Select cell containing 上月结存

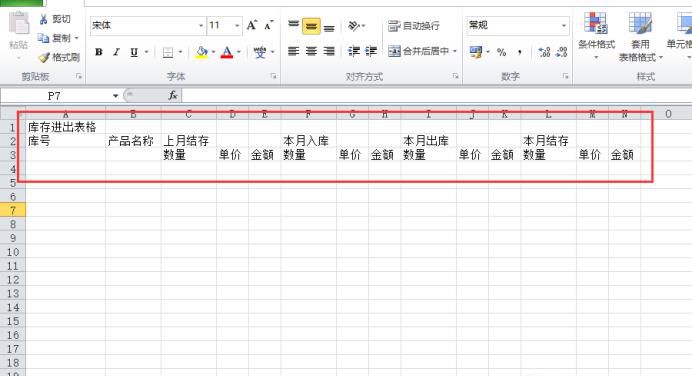(188, 141)
